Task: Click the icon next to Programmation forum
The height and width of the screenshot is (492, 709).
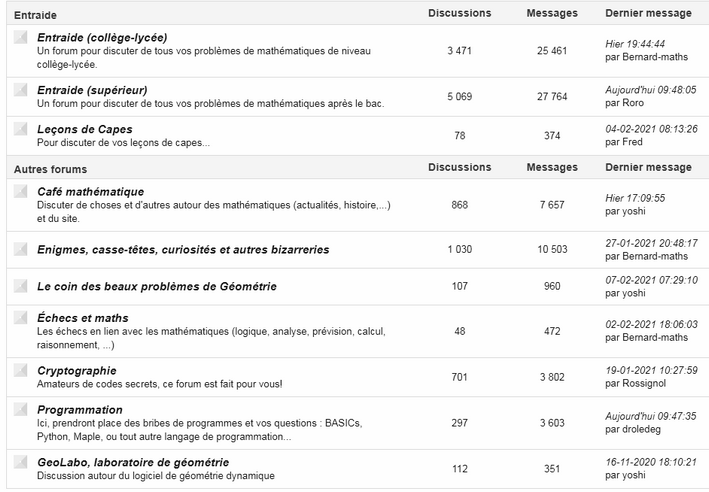Action: coord(21,410)
